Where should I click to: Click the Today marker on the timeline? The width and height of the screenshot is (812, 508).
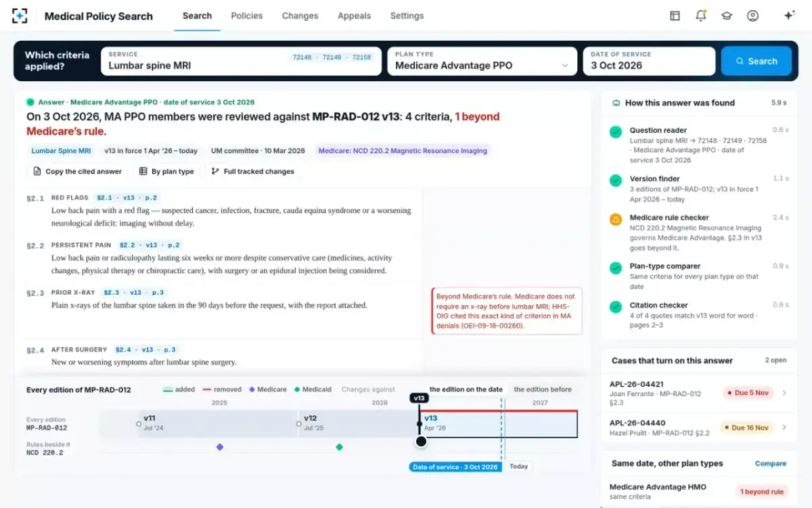519,467
